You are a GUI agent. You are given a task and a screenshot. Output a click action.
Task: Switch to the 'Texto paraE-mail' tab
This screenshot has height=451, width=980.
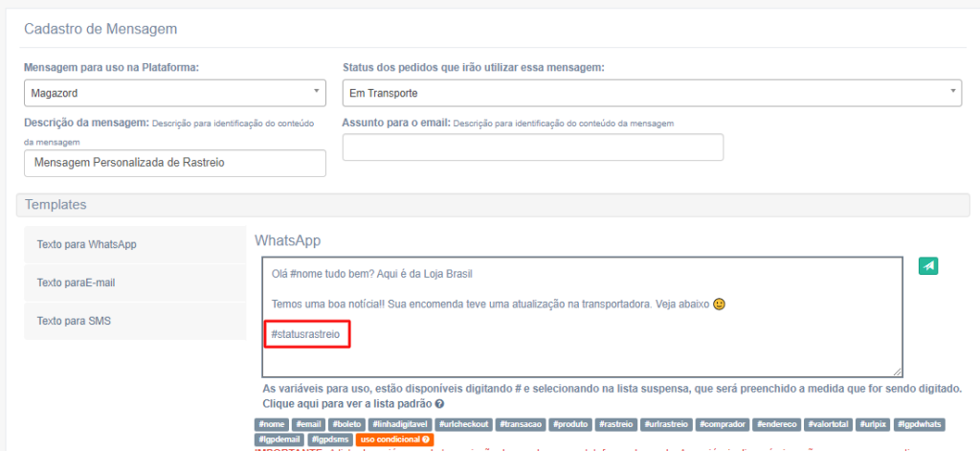click(x=135, y=282)
